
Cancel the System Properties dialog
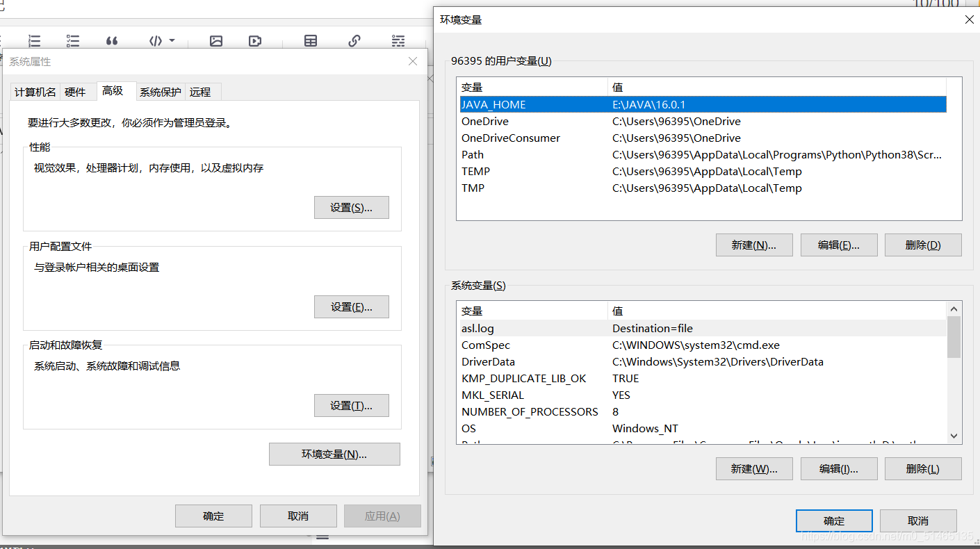tap(298, 516)
